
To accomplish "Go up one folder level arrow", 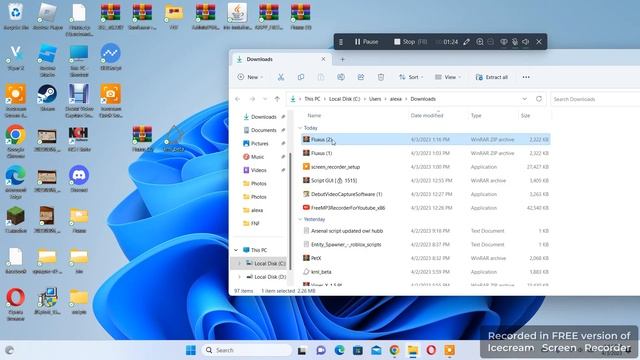I will [277, 99].
